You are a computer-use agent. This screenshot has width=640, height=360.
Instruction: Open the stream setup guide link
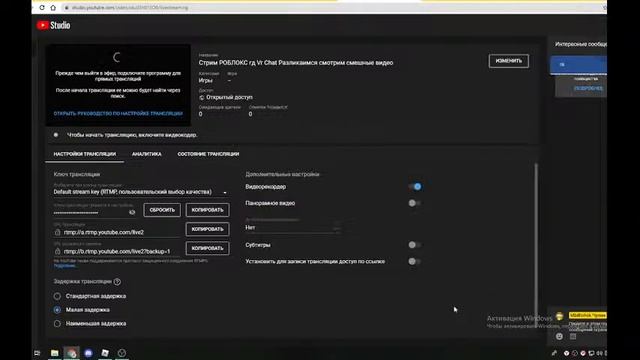(x=118, y=113)
